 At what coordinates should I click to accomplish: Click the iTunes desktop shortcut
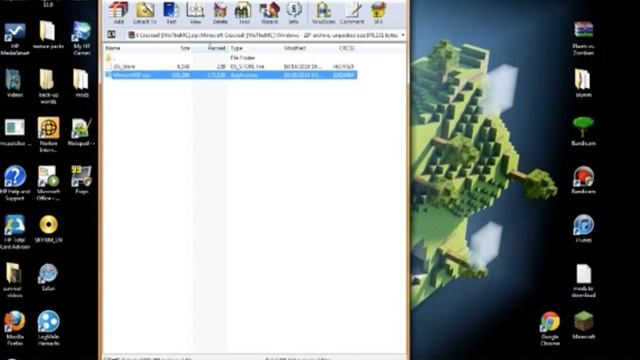tap(583, 229)
